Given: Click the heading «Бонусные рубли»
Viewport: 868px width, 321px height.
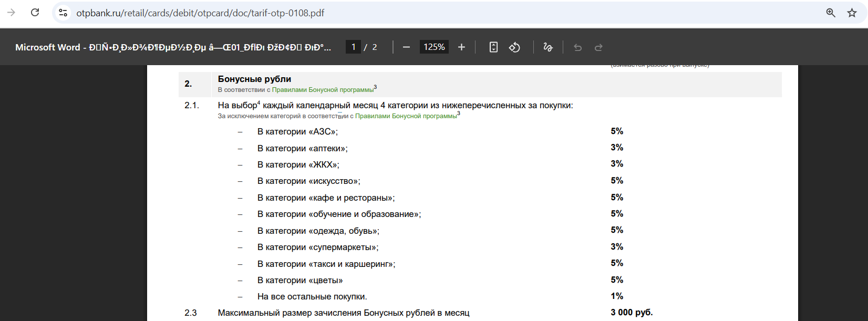Looking at the screenshot, I should (x=254, y=79).
